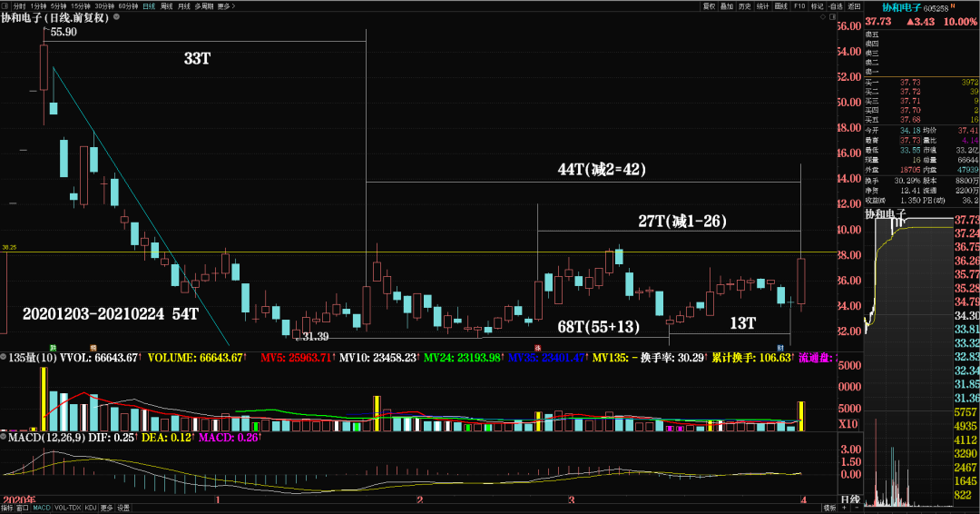This screenshot has width=980, height=514.
Task: Click the latest price 37.73 in the quote panel
Action: [x=878, y=21]
